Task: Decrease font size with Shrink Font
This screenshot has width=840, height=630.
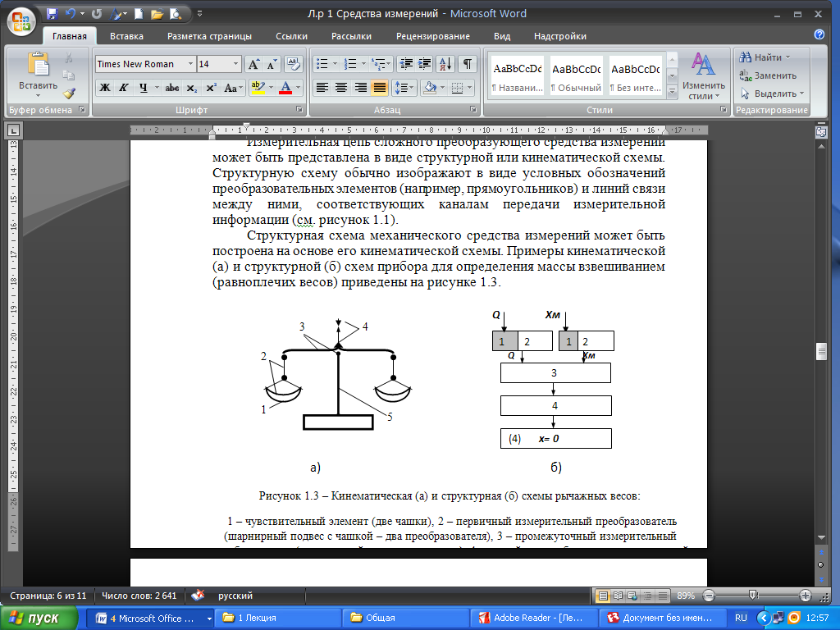Action: tap(272, 64)
